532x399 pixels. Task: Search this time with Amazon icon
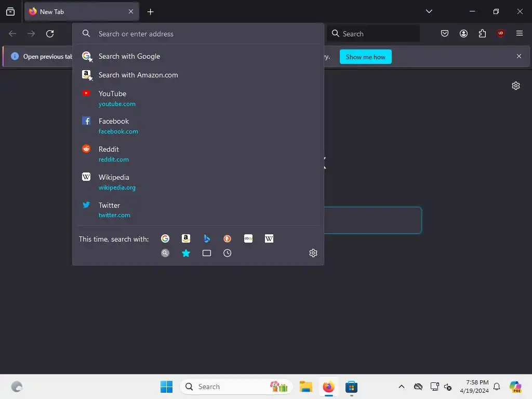click(x=186, y=238)
